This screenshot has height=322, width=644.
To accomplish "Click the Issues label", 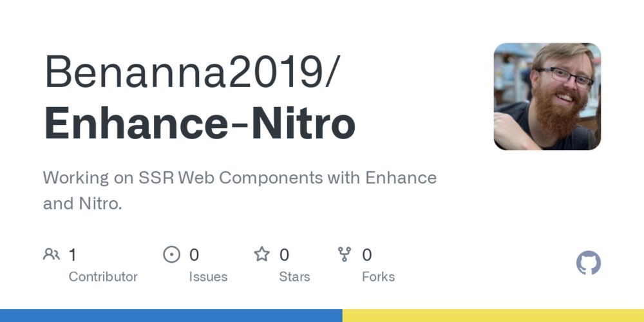I will point(208,277).
